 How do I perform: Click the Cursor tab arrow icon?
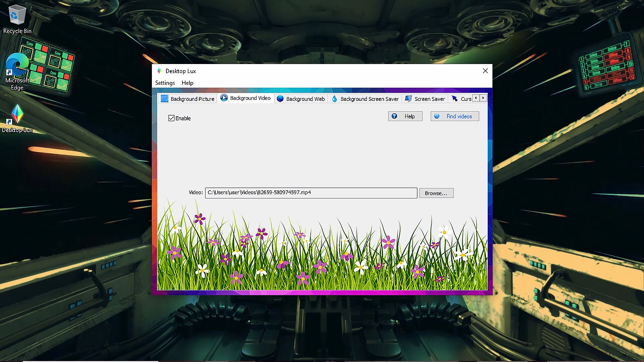455,99
